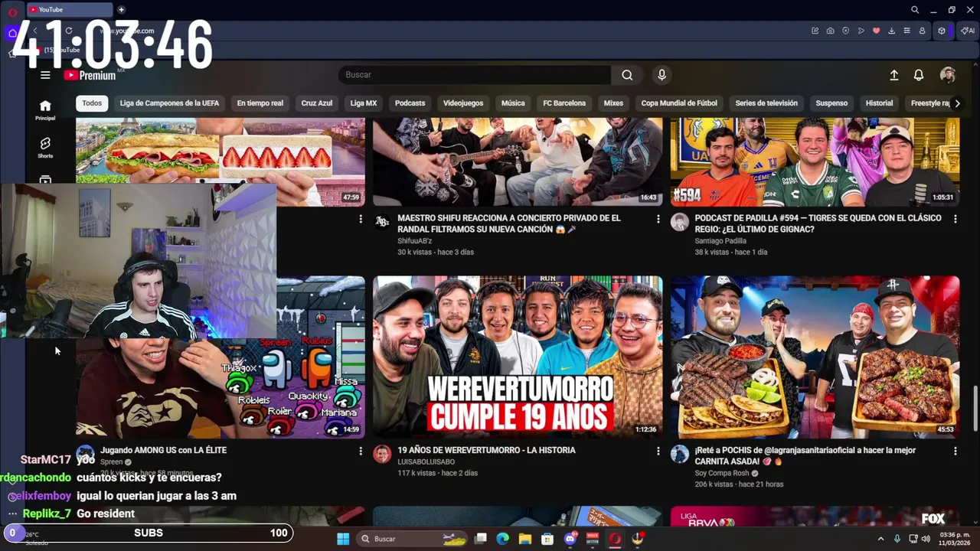Open Task View in the taskbar

click(480, 539)
